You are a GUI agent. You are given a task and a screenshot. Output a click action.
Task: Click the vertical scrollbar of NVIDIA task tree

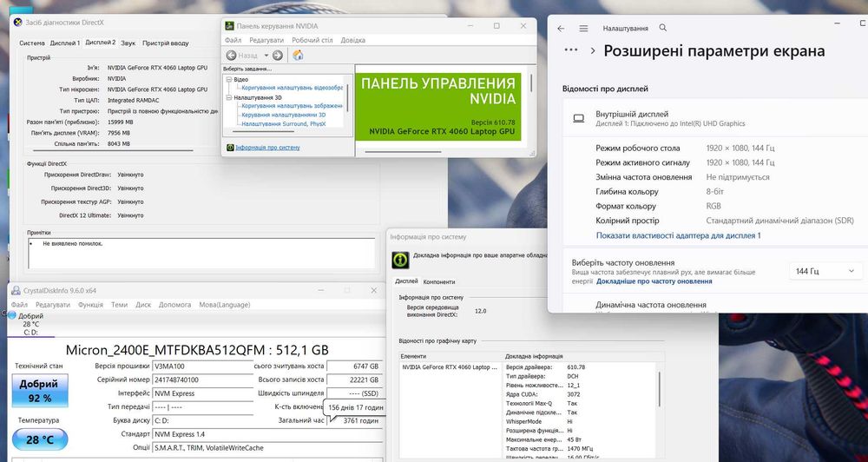click(348, 100)
